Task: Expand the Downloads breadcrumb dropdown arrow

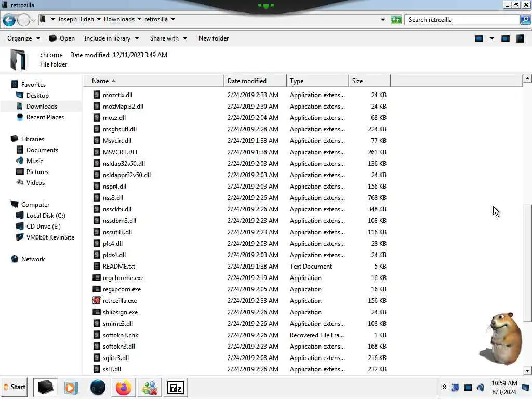Action: [x=139, y=19]
